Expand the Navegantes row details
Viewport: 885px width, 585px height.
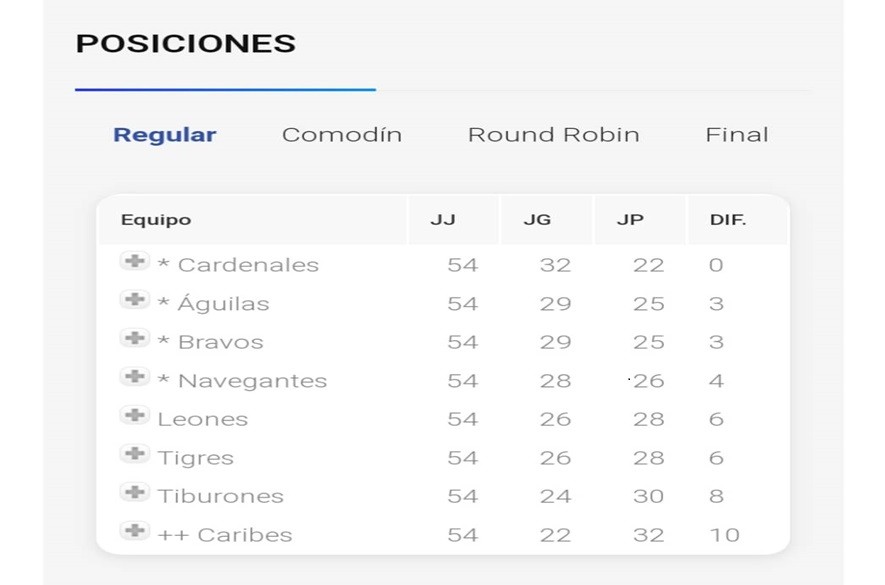[134, 379]
